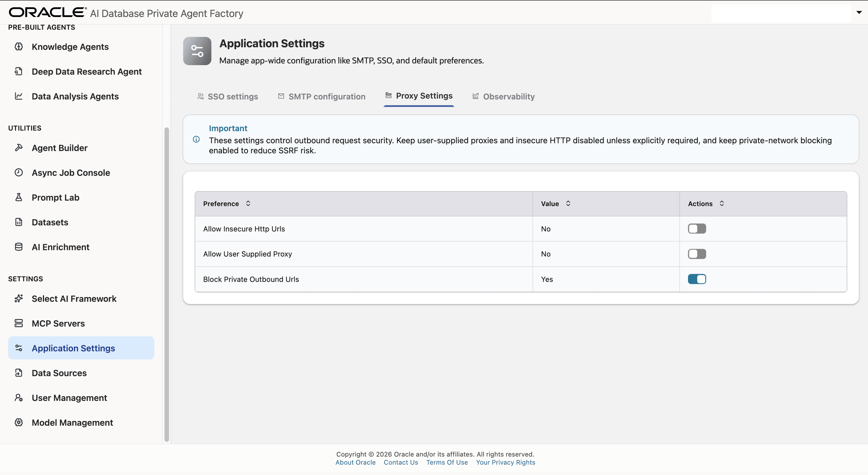The height and width of the screenshot is (475, 868).
Task: Click the Proxy Settings tab icon
Action: [388, 95]
